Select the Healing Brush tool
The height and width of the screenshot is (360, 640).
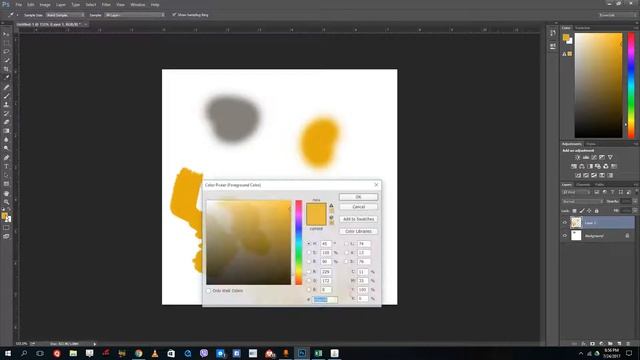[6, 87]
